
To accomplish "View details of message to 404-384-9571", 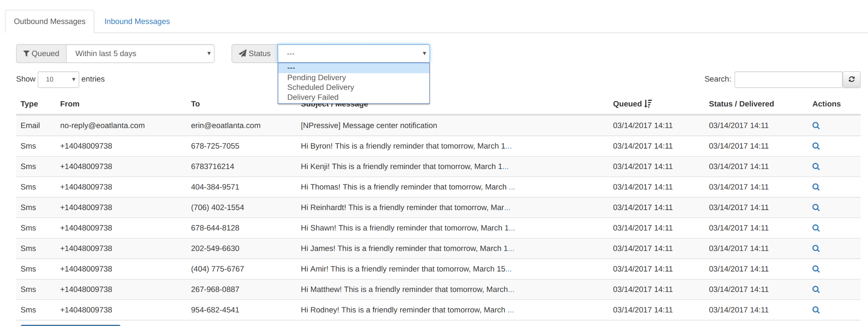I will click(x=816, y=187).
